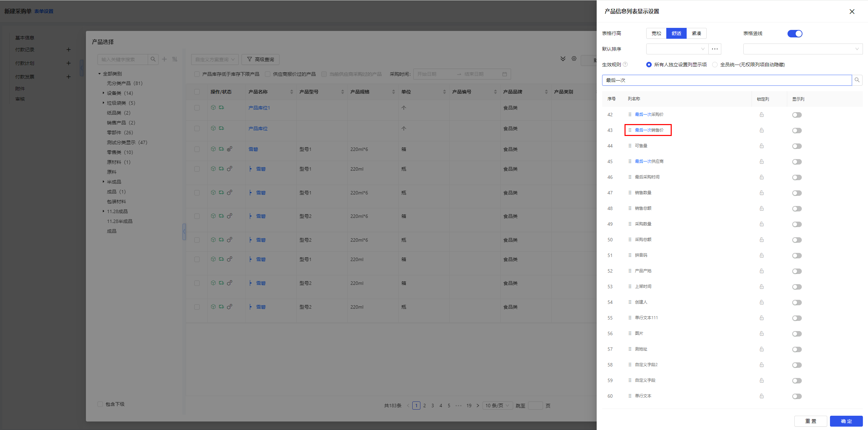The height and width of the screenshot is (430, 868).
Task: Click drag handle of 销售总额 row
Action: [x=630, y=208]
